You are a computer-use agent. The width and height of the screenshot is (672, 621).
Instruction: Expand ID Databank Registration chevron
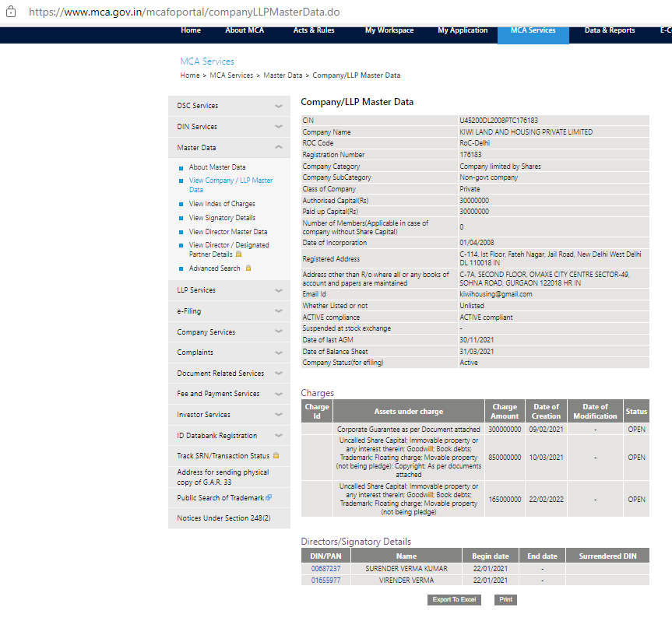click(x=279, y=436)
